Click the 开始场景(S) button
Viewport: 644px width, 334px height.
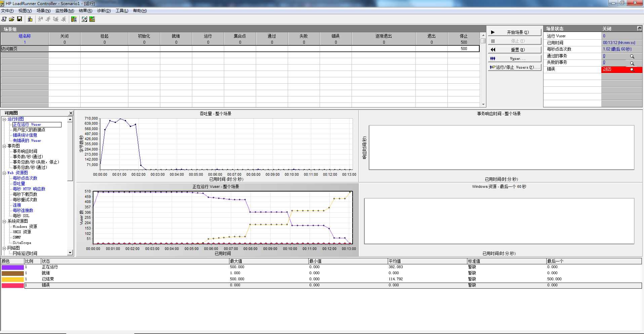click(x=515, y=32)
